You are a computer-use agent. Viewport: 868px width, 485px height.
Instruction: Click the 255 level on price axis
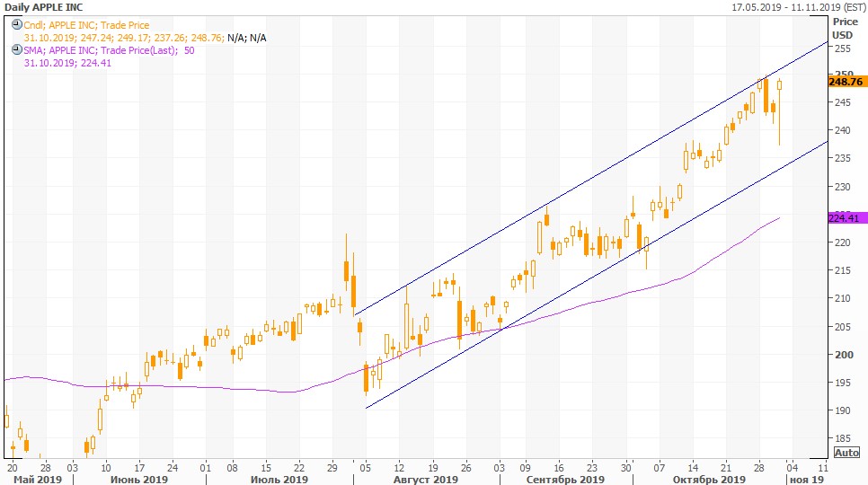(842, 50)
